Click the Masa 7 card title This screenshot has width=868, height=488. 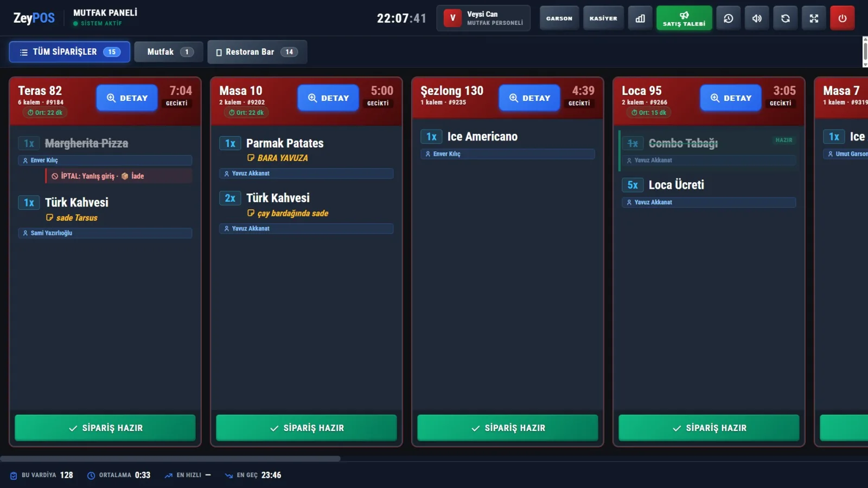pos(841,91)
